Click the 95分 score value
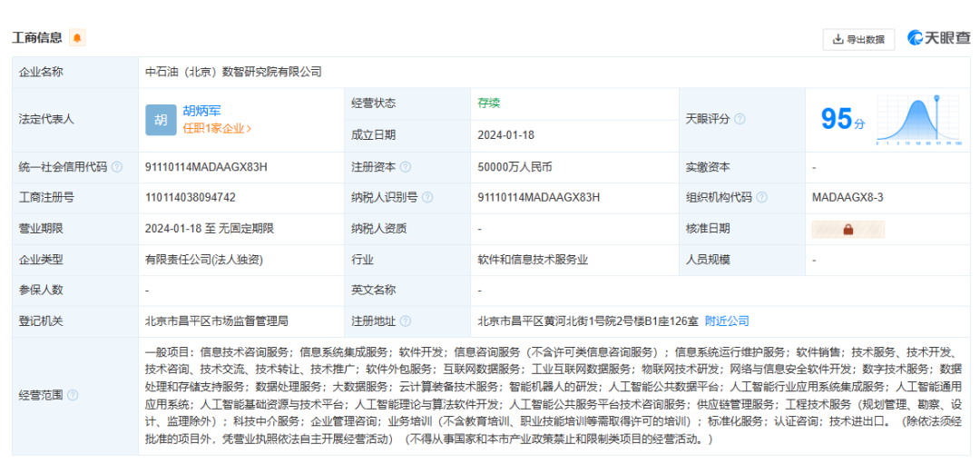 click(x=843, y=118)
